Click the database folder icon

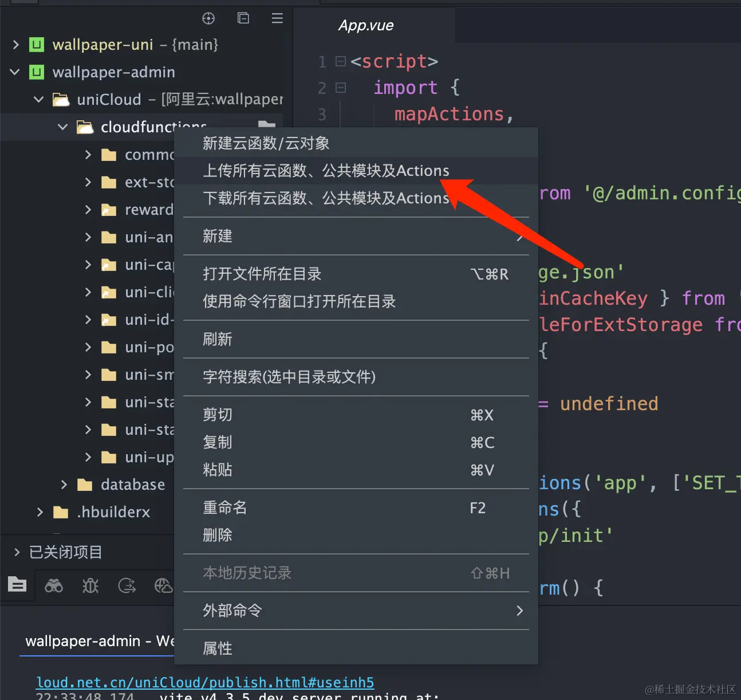pos(85,485)
